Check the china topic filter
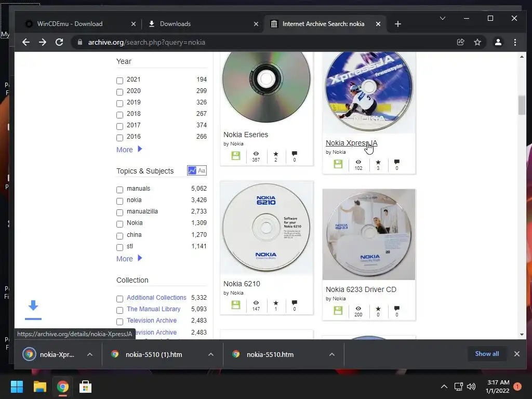532x399 pixels. click(x=119, y=236)
